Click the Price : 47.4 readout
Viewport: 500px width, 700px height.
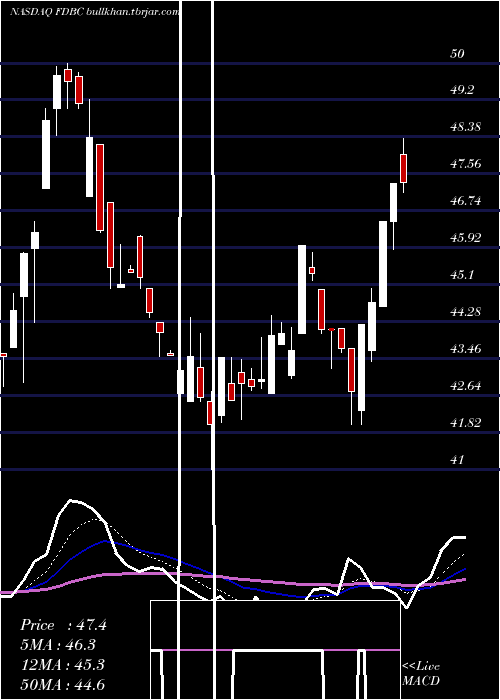point(63,625)
